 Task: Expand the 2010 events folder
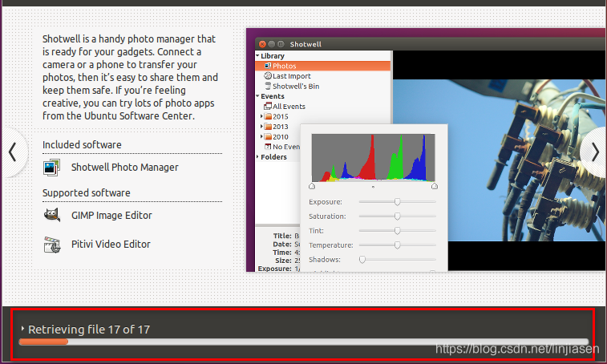261,136
